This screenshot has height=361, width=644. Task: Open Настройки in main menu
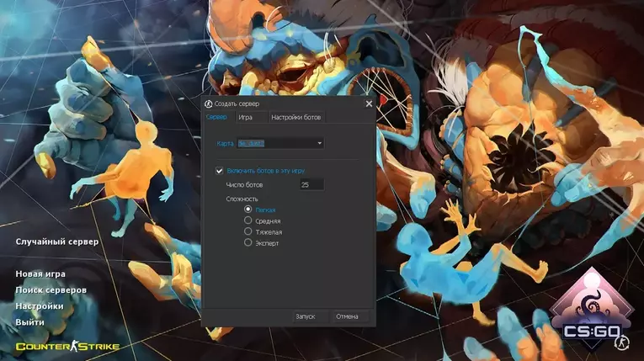pyautogui.click(x=40, y=306)
